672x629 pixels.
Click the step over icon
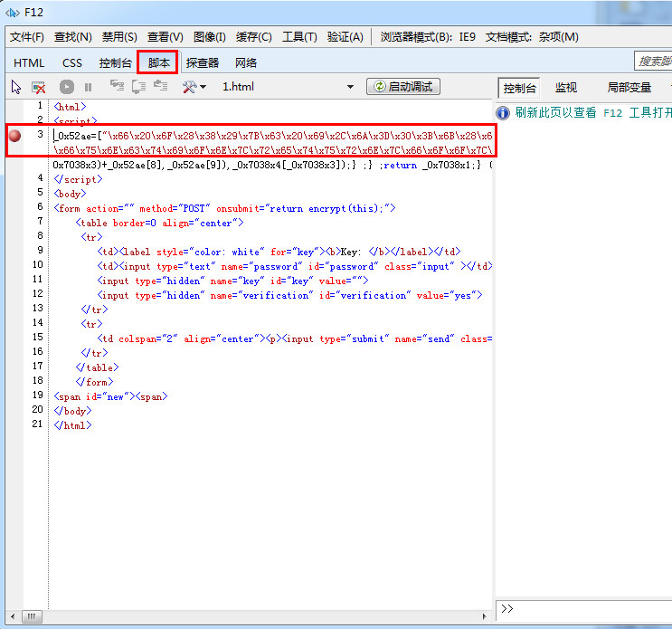click(139, 87)
